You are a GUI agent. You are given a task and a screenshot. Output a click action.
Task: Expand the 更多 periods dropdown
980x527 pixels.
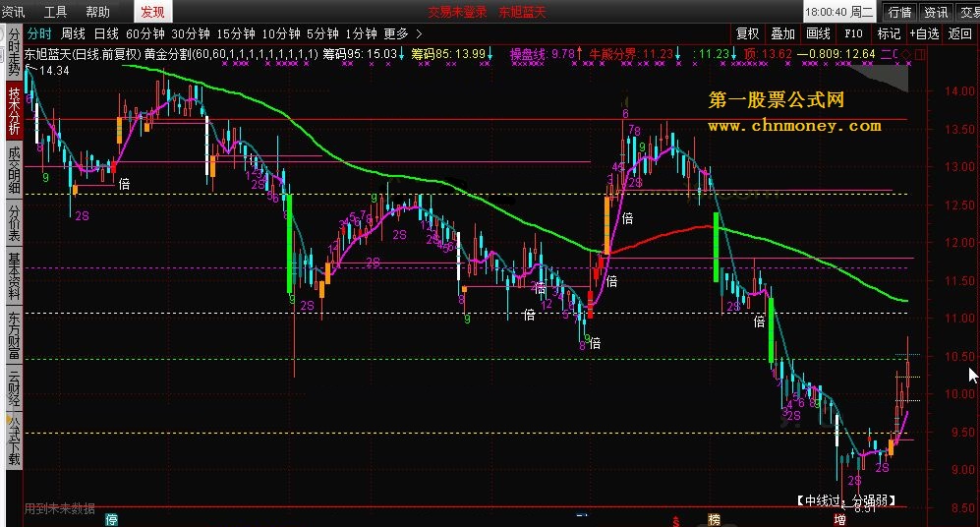[x=396, y=33]
